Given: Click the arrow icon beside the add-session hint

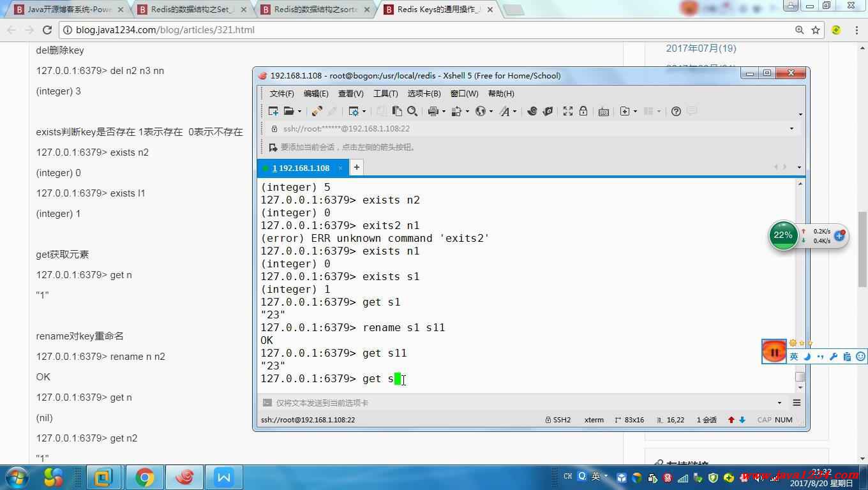Looking at the screenshot, I should [x=273, y=147].
